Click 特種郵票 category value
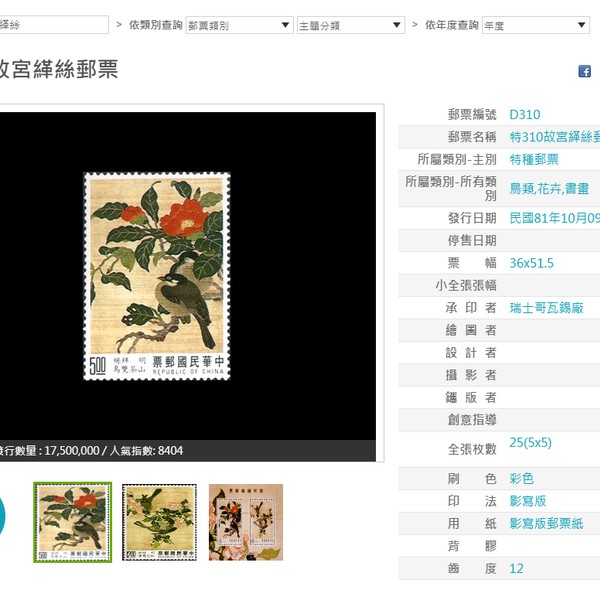 (x=534, y=159)
